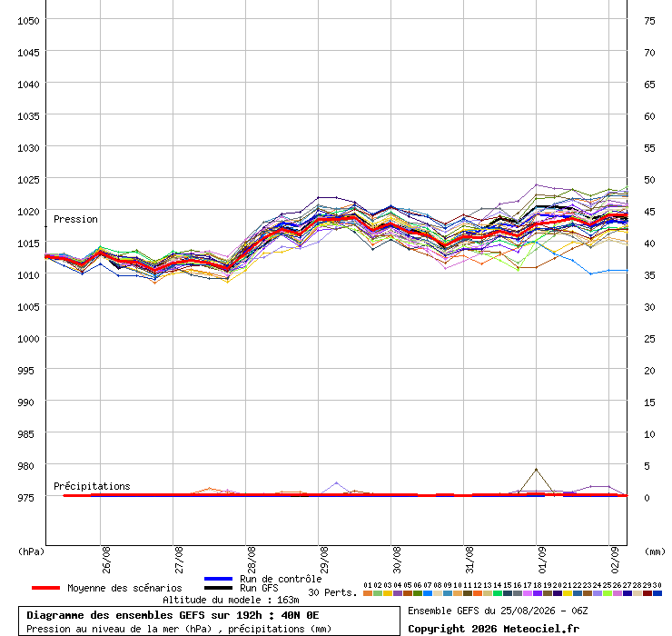Select perturbation 04 purple legend swatch
Screen dimensions: 672x636
(397, 593)
